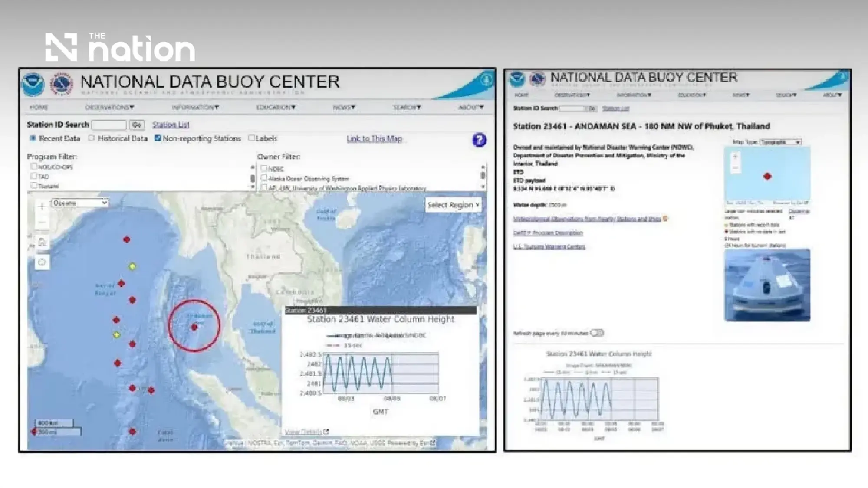Click the National Weather Service logo, left page
Screen dimensions: 868x488
tap(62, 84)
